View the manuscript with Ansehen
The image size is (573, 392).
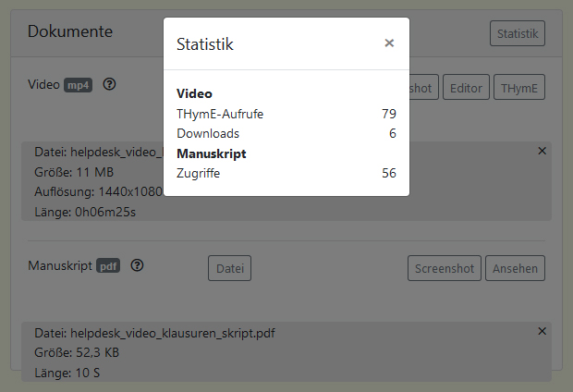coord(515,269)
